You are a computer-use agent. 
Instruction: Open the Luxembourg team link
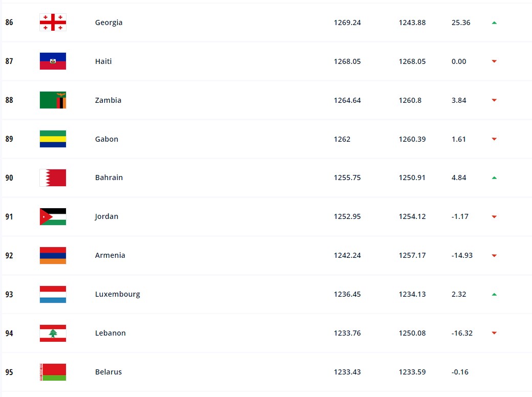[x=117, y=294]
